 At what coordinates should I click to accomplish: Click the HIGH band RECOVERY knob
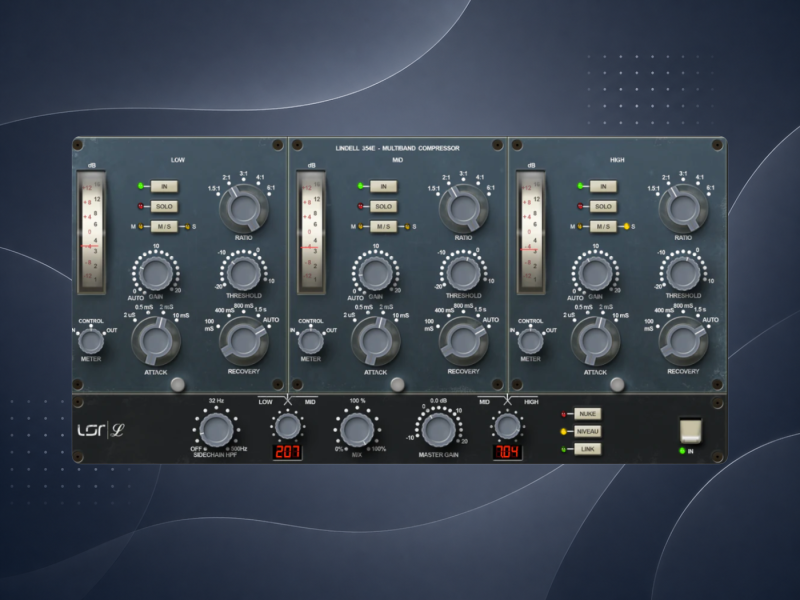[683, 340]
